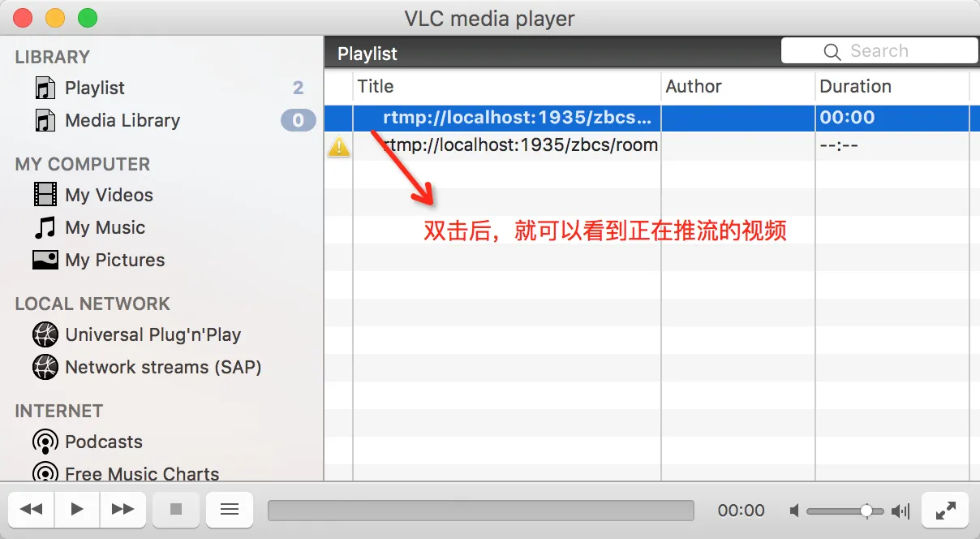
Task: Select the My Music note icon
Action: (45, 227)
